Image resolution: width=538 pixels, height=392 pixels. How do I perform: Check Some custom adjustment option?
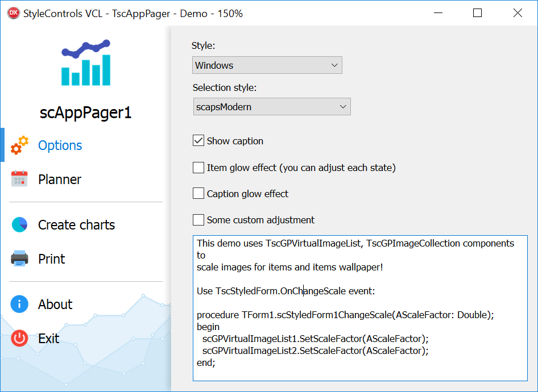pos(198,220)
